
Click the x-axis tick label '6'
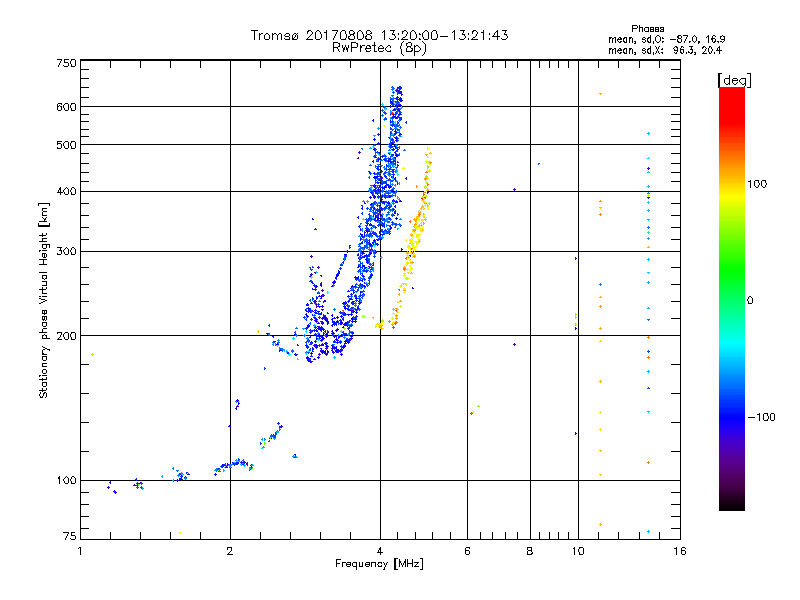click(467, 551)
